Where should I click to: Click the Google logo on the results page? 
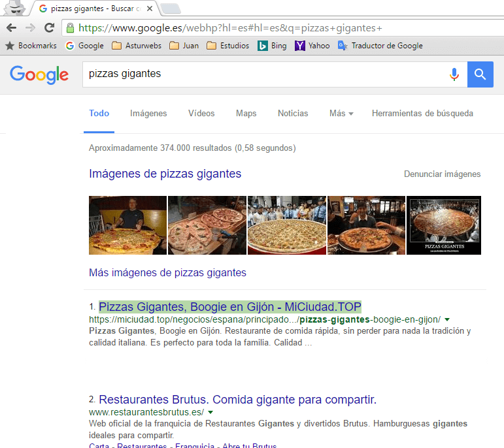coord(39,74)
